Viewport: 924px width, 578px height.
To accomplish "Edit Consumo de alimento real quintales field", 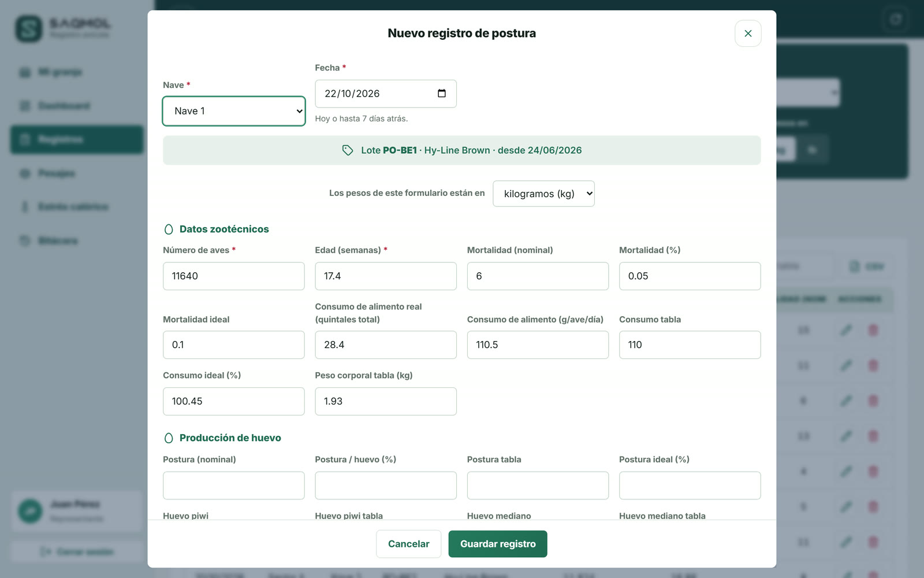I will [x=386, y=345].
